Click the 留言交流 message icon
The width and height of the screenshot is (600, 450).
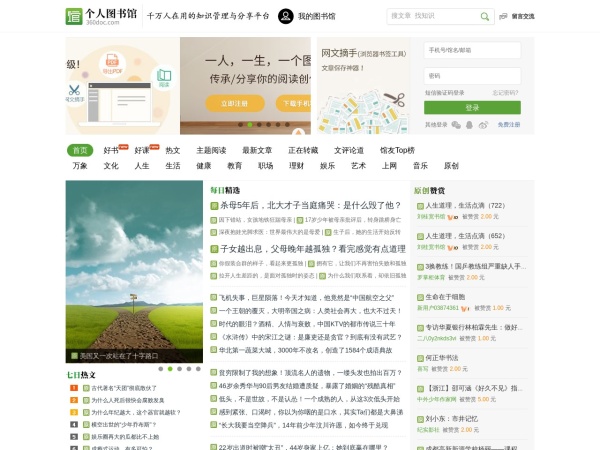pos(504,16)
